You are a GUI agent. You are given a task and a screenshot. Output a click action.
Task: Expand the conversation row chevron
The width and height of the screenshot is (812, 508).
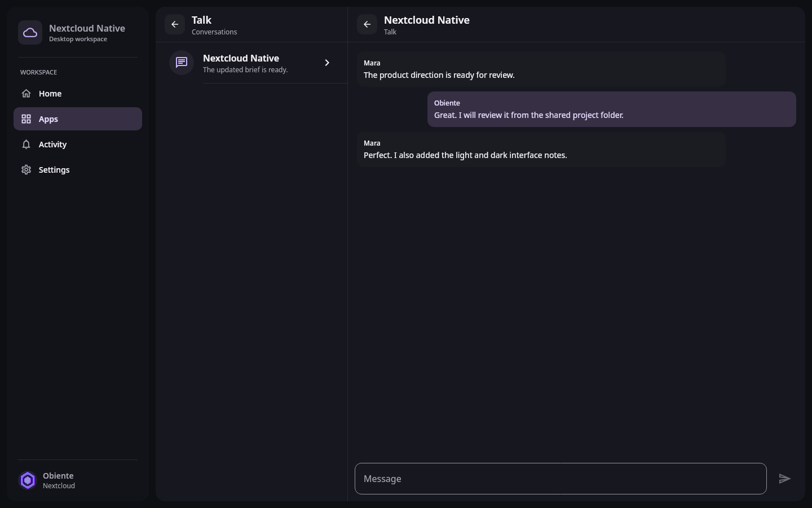click(327, 63)
